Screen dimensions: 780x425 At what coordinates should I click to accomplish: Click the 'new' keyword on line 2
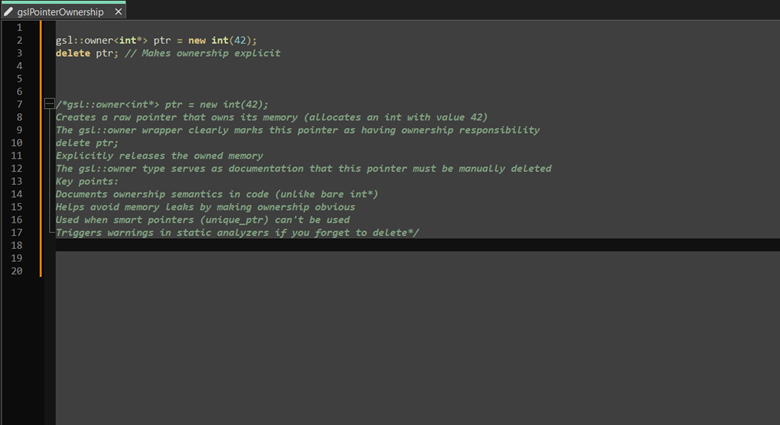(196, 40)
